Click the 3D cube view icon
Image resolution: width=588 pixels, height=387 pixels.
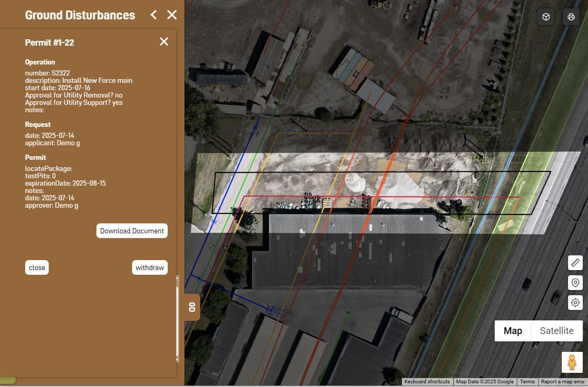point(546,17)
